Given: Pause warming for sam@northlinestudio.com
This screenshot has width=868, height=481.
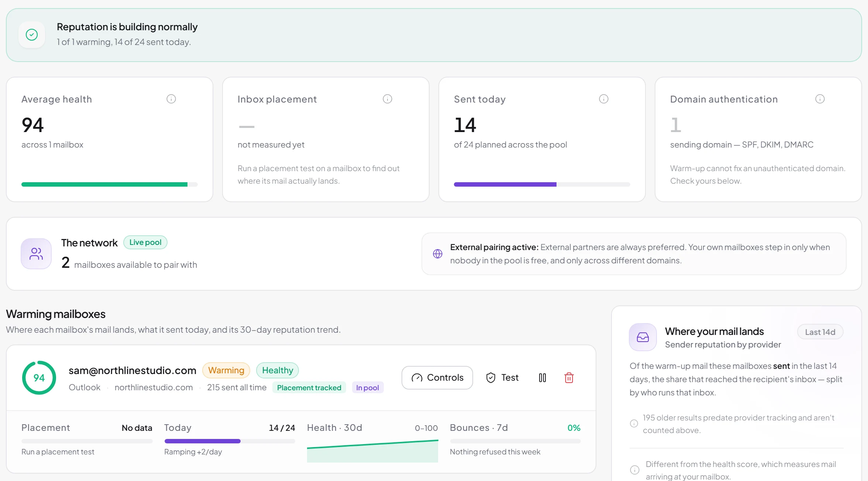Looking at the screenshot, I should 542,378.
